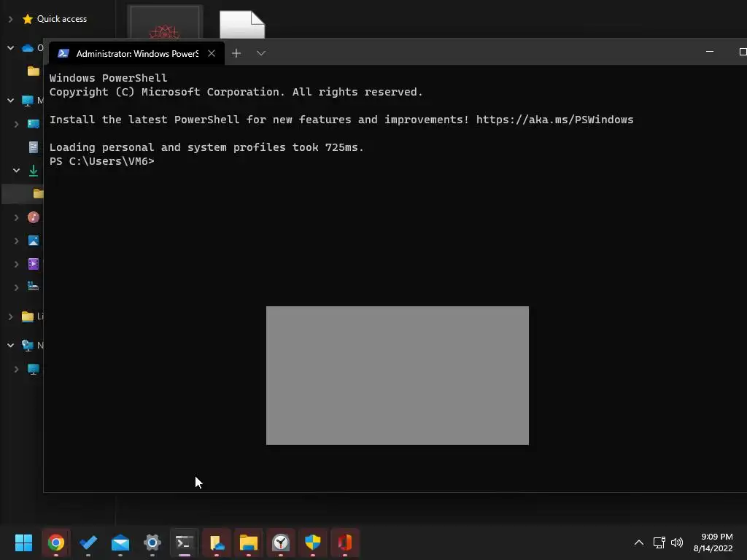Select the Pictures icon in Explorer sidebar
The image size is (747, 560).
click(x=34, y=241)
